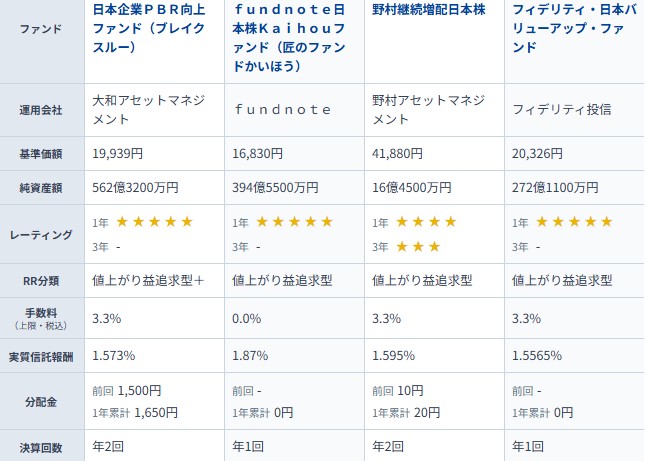Click the 1年 five-star rating for 日本企業PBR向上ファンド

coord(154,222)
